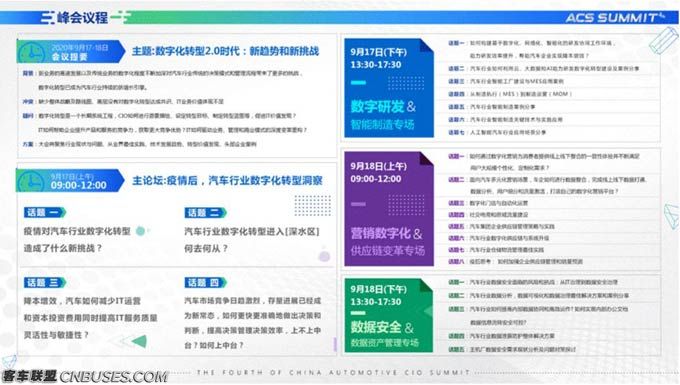Image resolution: width=680 pixels, height=385 pixels.
Task: Click the green left-pointing triangle arrow
Action: point(139,341)
